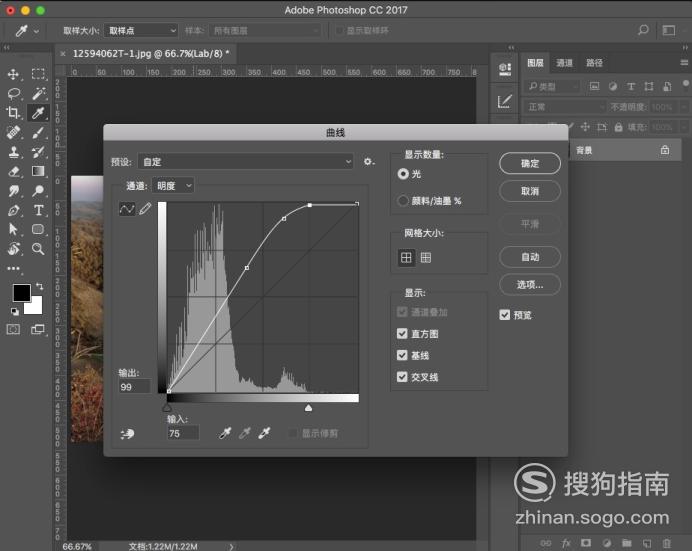Expand the status bar info arrow

[x=231, y=546]
